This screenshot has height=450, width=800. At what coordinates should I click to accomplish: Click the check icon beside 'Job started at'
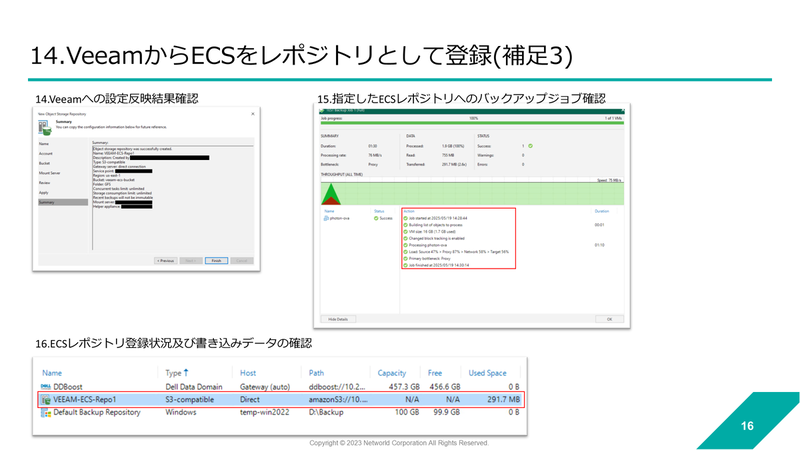click(406, 218)
